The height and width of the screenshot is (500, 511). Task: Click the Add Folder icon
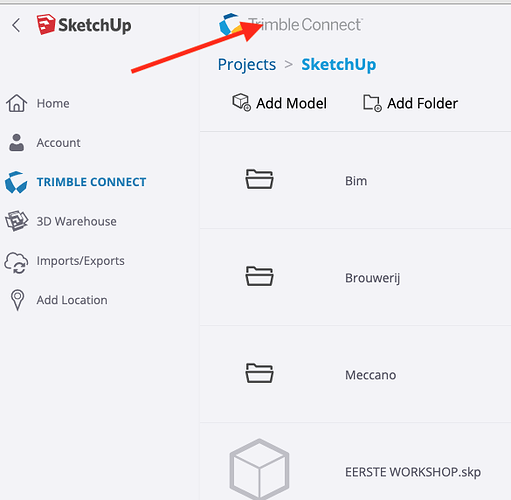(372, 103)
